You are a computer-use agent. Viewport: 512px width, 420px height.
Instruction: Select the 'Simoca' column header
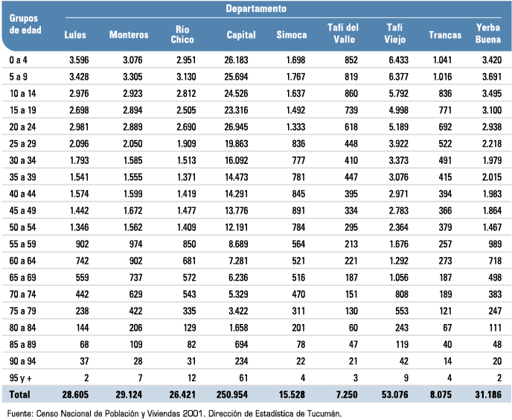292,35
